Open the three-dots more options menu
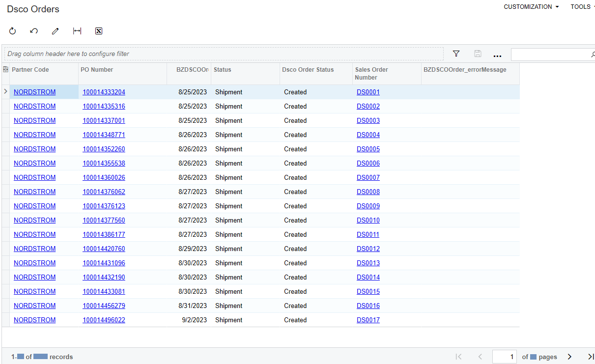This screenshot has width=595, height=364. 497,55
